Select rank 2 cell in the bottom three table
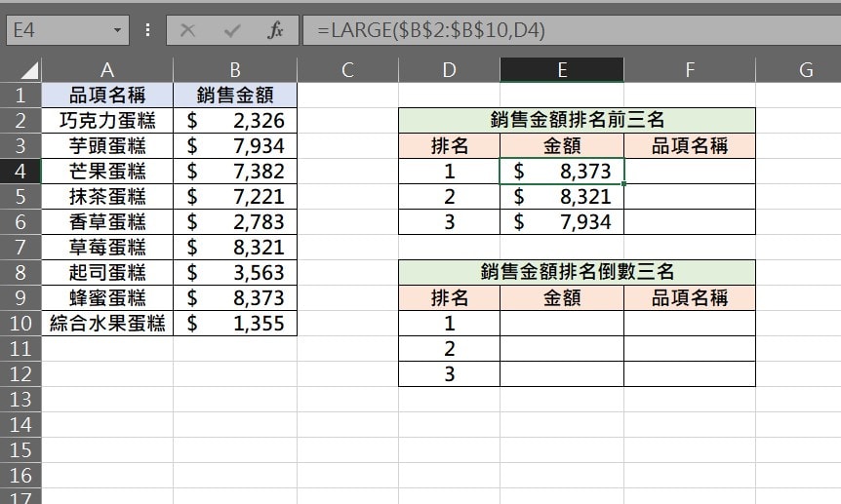Image resolution: width=841 pixels, height=504 pixels. click(450, 349)
